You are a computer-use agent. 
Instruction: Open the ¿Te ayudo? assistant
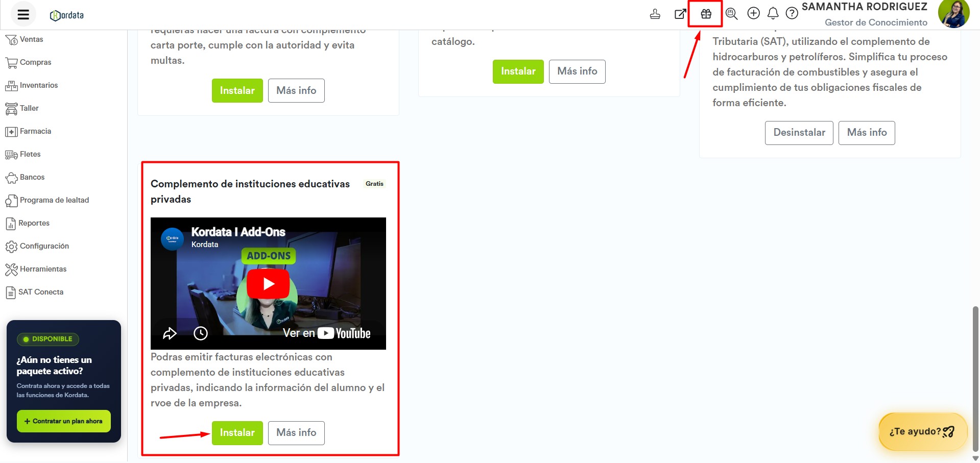click(922, 432)
